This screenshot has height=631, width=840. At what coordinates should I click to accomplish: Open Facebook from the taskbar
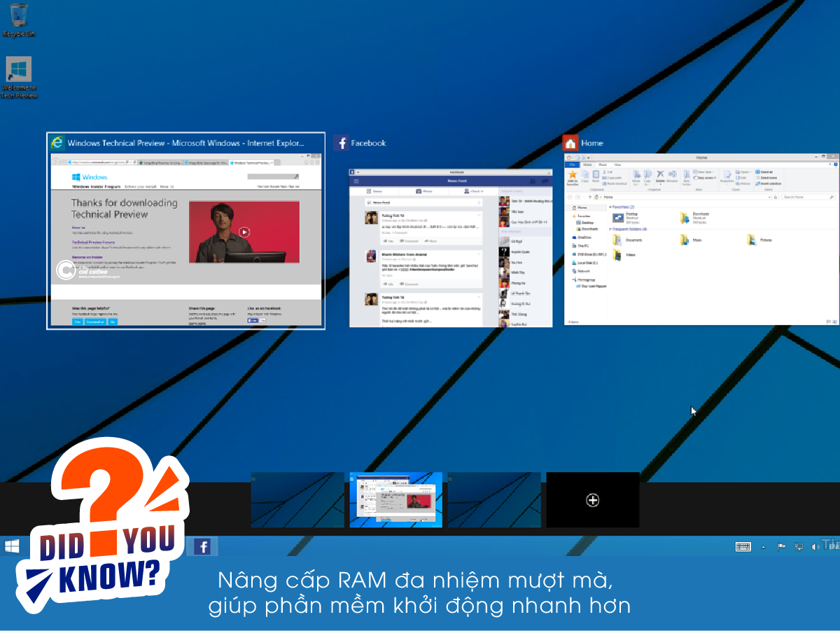(202, 546)
